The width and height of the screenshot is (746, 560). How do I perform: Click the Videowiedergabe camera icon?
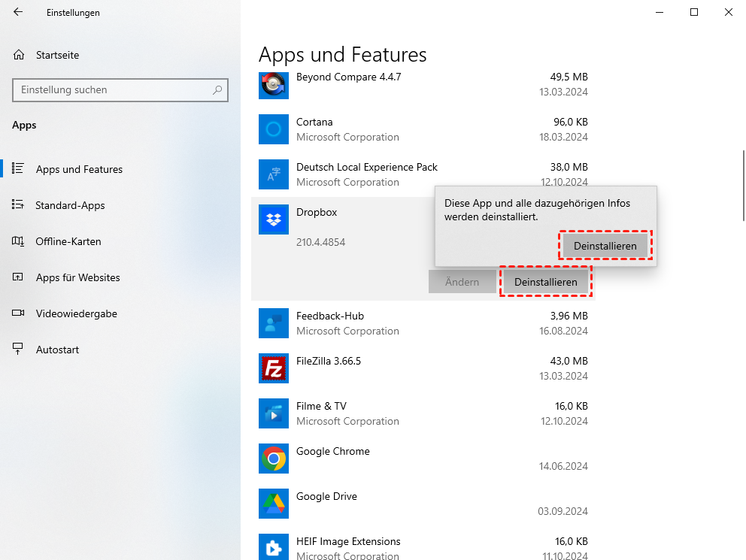click(x=18, y=313)
